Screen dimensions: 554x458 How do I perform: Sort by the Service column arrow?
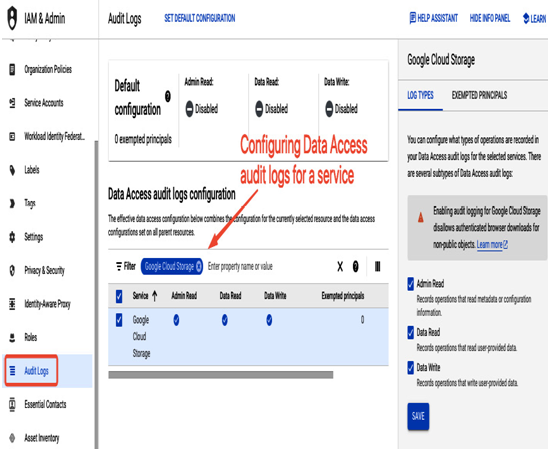[x=154, y=296]
